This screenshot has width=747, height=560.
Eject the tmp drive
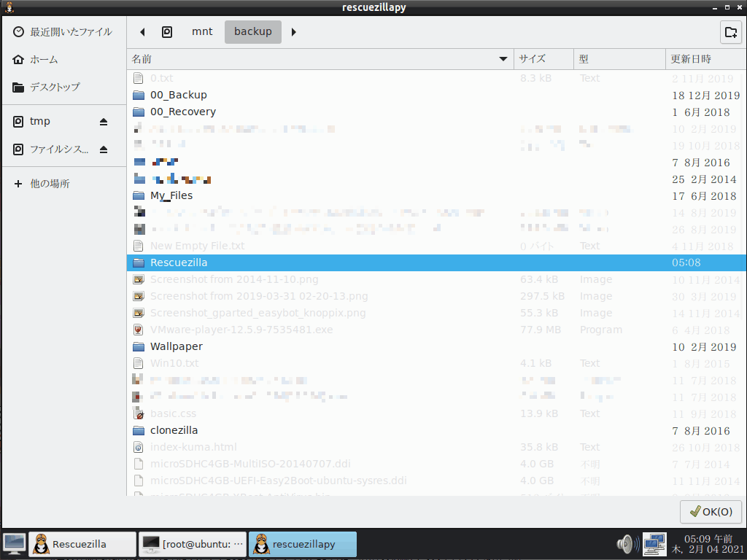[104, 122]
